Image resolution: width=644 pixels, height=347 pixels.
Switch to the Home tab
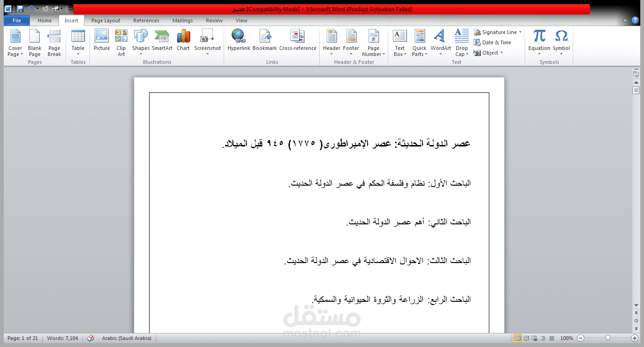(x=45, y=21)
